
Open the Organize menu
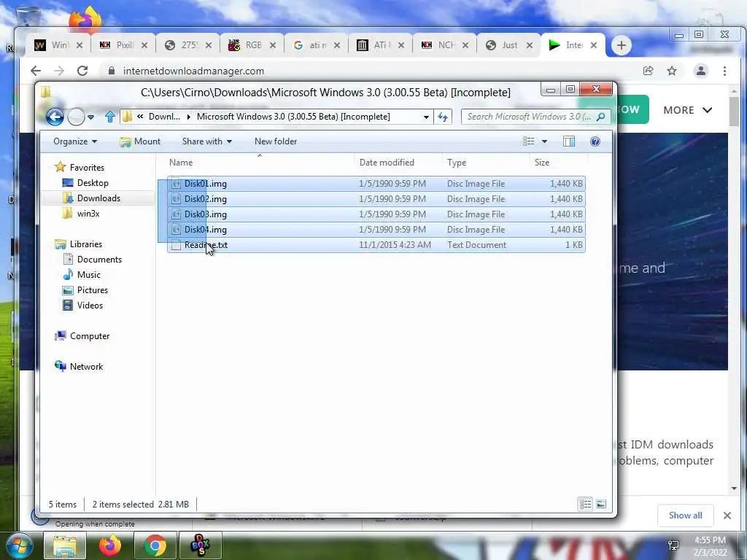click(75, 141)
